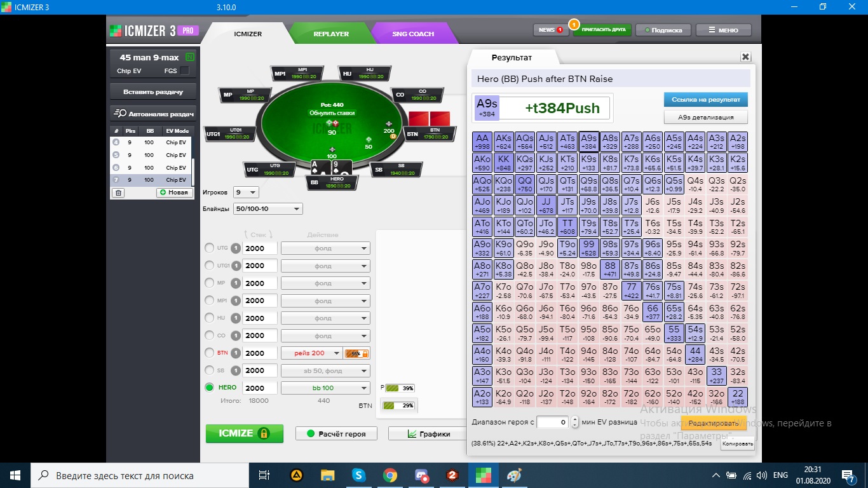868x488 pixels.
Task: Click hero's ace card on table
Action: point(320,167)
